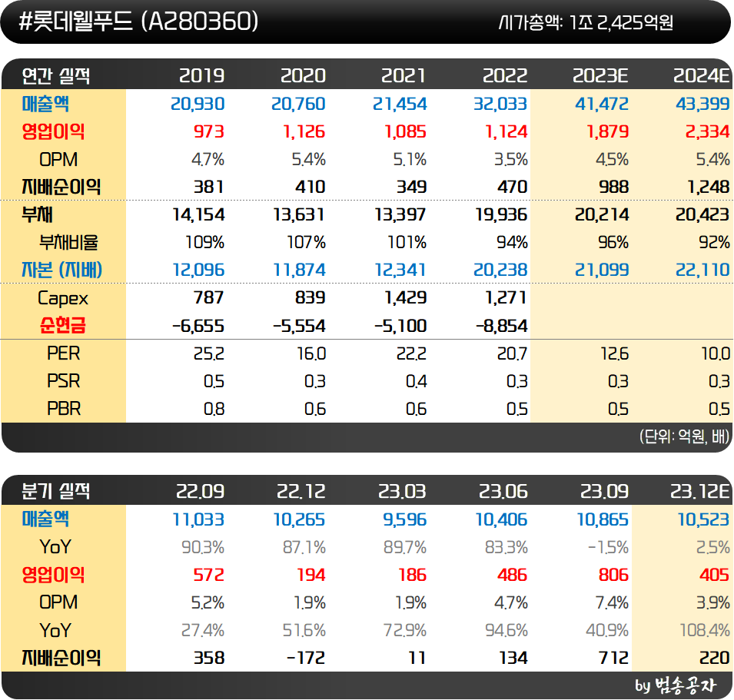Click the 2022 debt ratio 94%
This screenshot has width=734, height=700.
coord(512,242)
